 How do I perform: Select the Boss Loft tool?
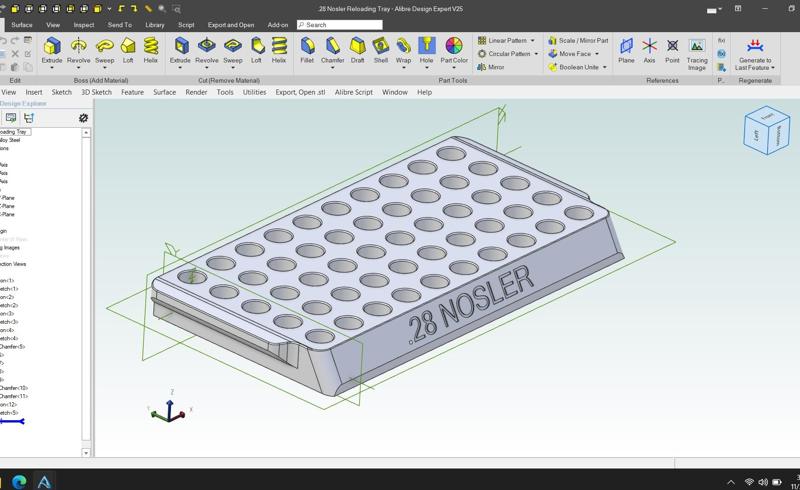click(128, 50)
